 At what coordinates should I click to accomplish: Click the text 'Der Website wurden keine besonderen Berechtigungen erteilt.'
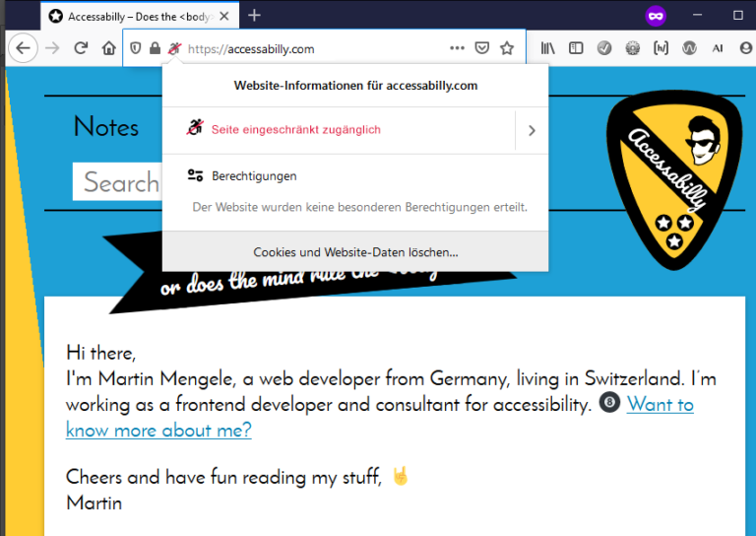(x=359, y=207)
